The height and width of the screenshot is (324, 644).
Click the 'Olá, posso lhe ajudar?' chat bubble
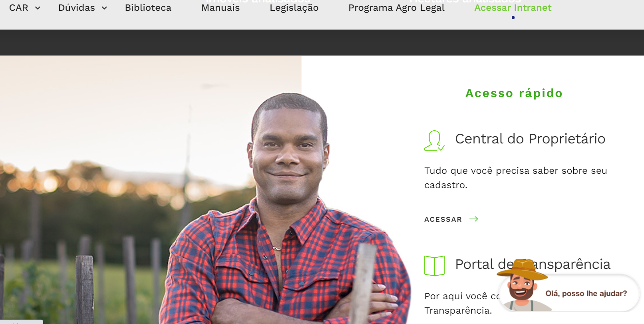point(586,294)
